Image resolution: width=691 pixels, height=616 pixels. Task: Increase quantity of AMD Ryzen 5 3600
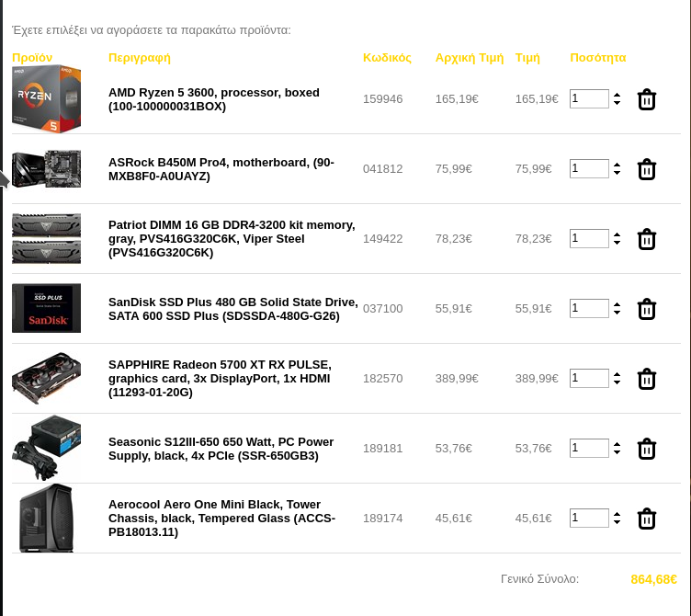[617, 95]
